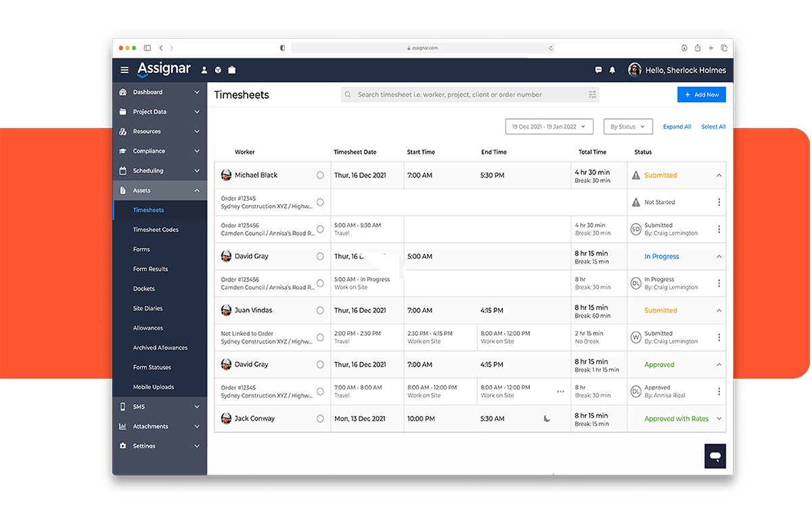The width and height of the screenshot is (812, 508).
Task: Click the moon icon on Jack Conway's row
Action: point(546,419)
